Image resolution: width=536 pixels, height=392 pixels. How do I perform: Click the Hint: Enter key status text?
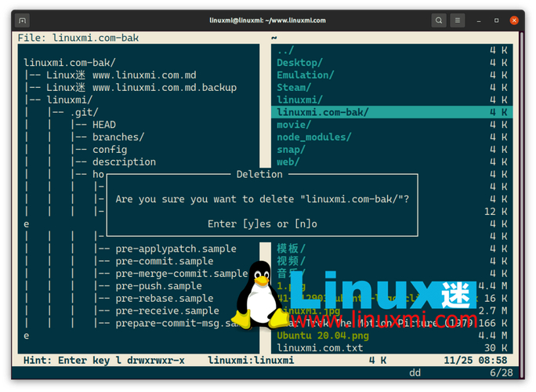pyautogui.click(x=72, y=360)
